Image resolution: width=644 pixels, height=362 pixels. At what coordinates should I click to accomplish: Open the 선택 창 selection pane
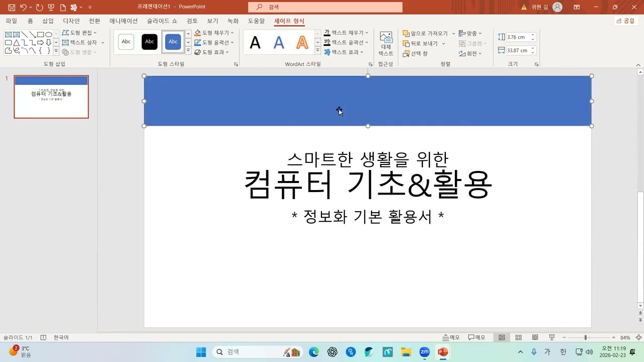point(415,53)
